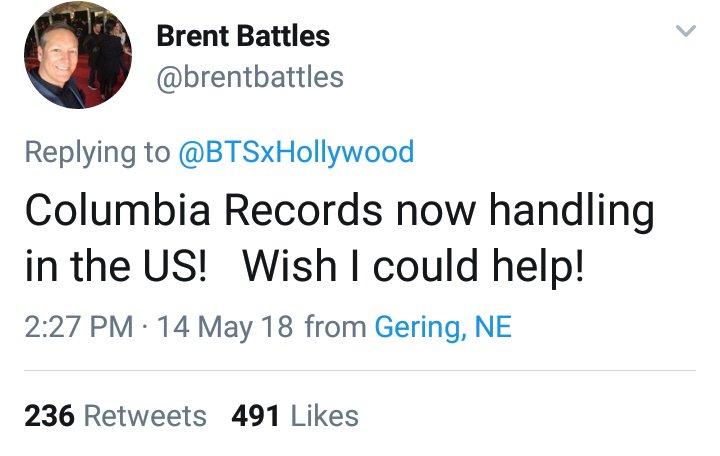720x456 pixels.
Task: Expand the tweet options chevron
Action: 685,32
